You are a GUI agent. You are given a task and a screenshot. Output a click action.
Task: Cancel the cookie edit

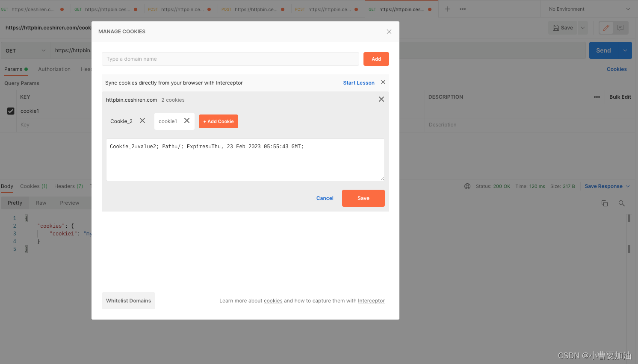(x=325, y=198)
